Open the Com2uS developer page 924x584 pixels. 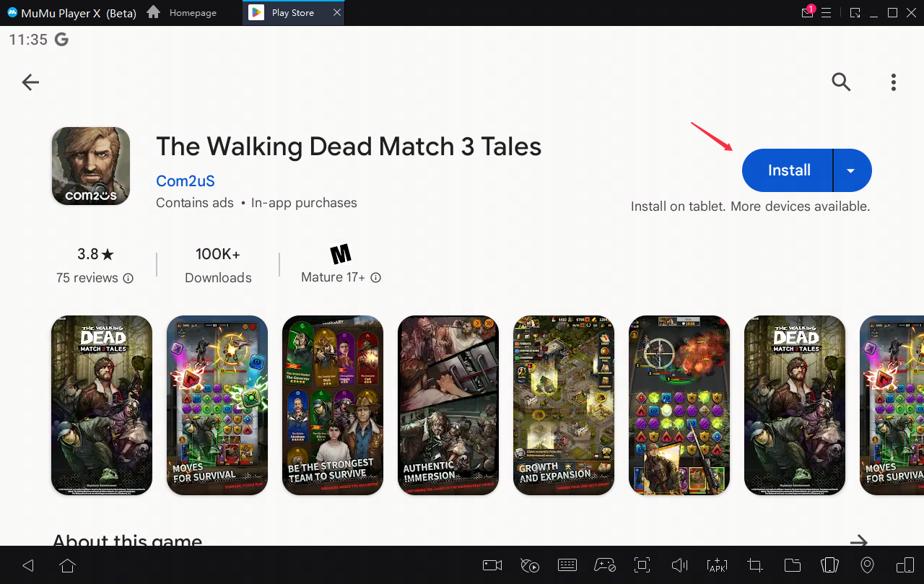(186, 181)
